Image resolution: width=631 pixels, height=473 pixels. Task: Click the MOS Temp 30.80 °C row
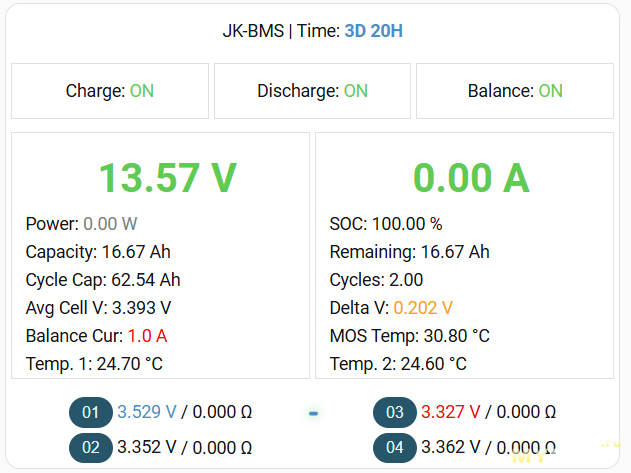pos(409,335)
